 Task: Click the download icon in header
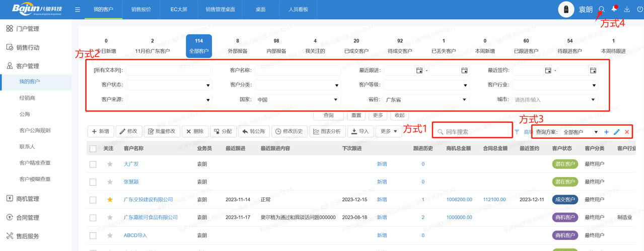tap(627, 10)
